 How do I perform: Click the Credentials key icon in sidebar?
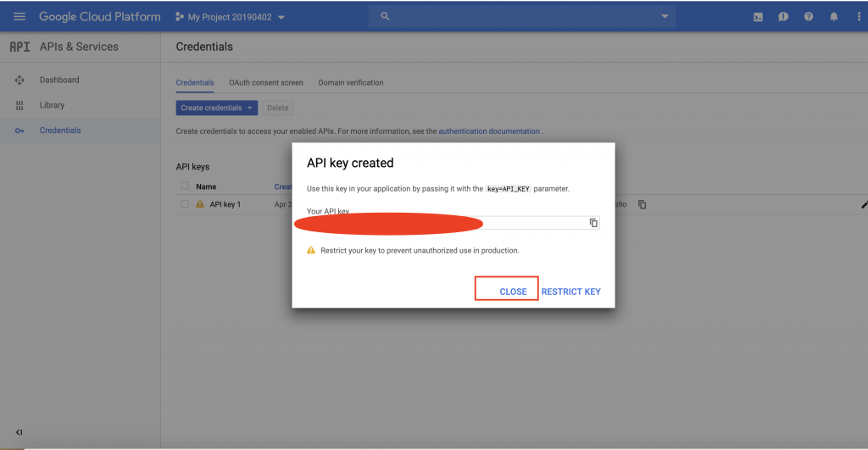coord(19,131)
